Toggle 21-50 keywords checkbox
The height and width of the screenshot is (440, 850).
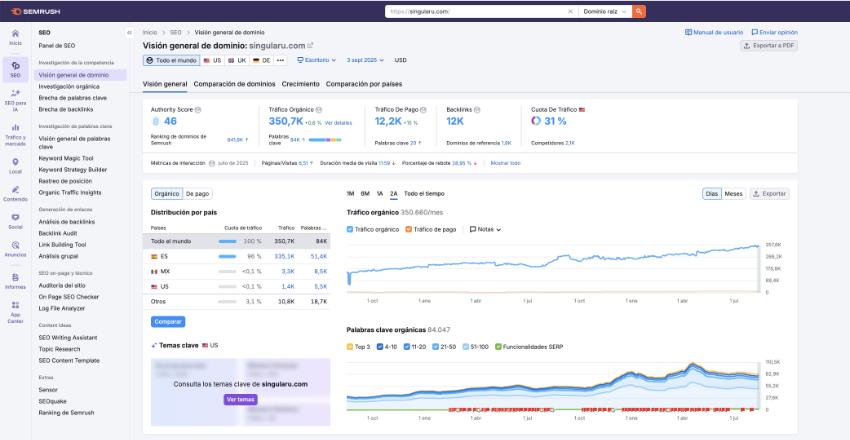pos(436,346)
